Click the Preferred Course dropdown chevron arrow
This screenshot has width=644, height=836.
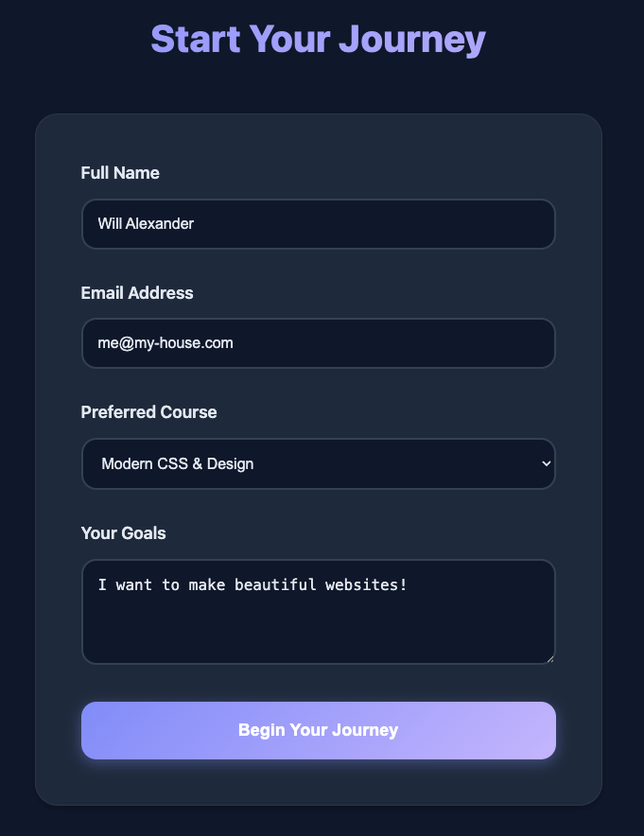pyautogui.click(x=545, y=463)
